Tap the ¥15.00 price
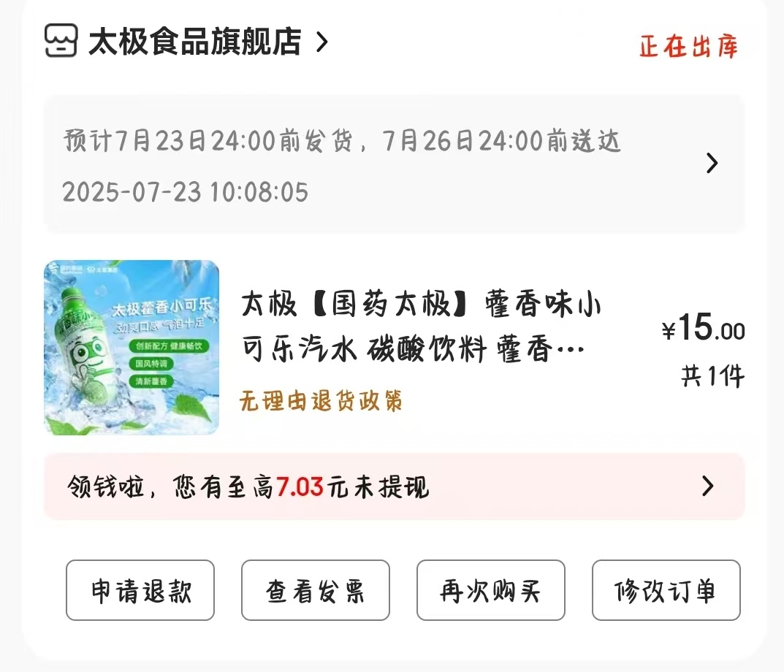The width and height of the screenshot is (784, 672). click(704, 327)
